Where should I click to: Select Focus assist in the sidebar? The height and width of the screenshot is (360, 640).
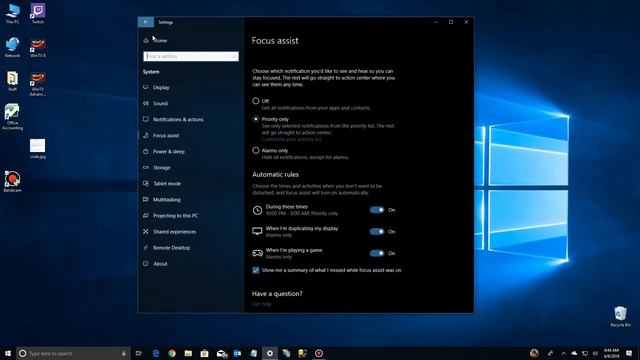[166, 136]
